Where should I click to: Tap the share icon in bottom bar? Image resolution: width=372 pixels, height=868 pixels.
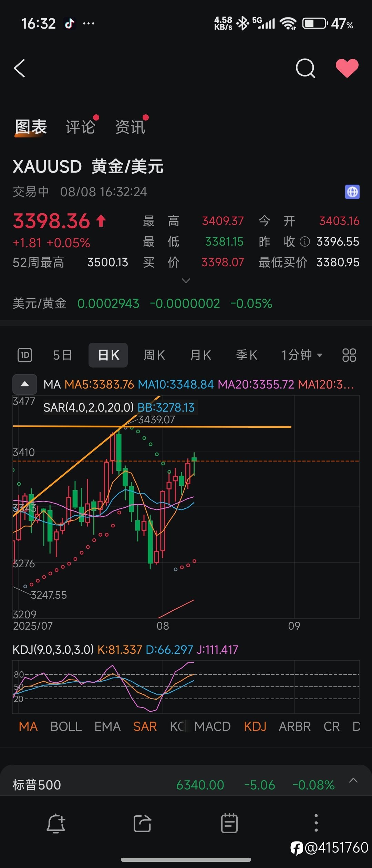[x=142, y=824]
